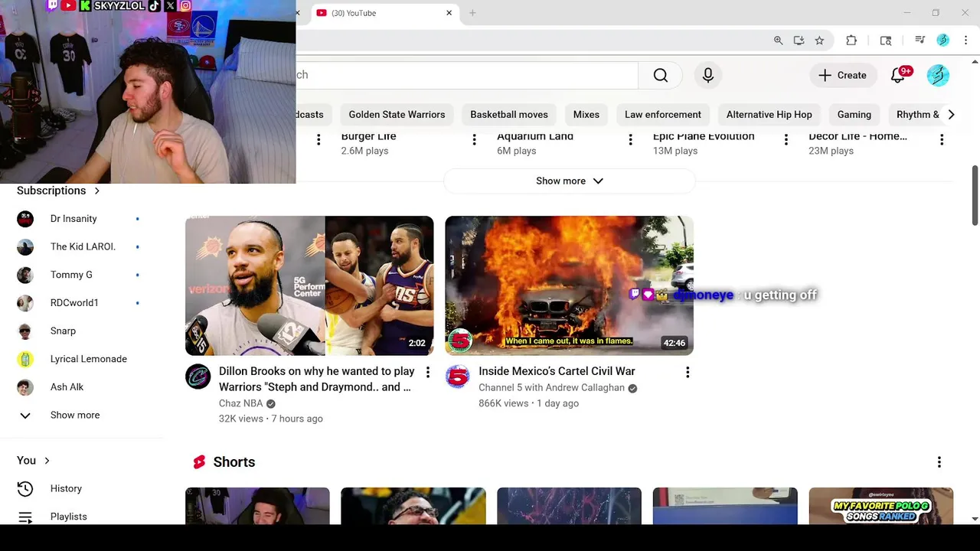
Task: Open Chaz NBA channel link
Action: pos(240,403)
